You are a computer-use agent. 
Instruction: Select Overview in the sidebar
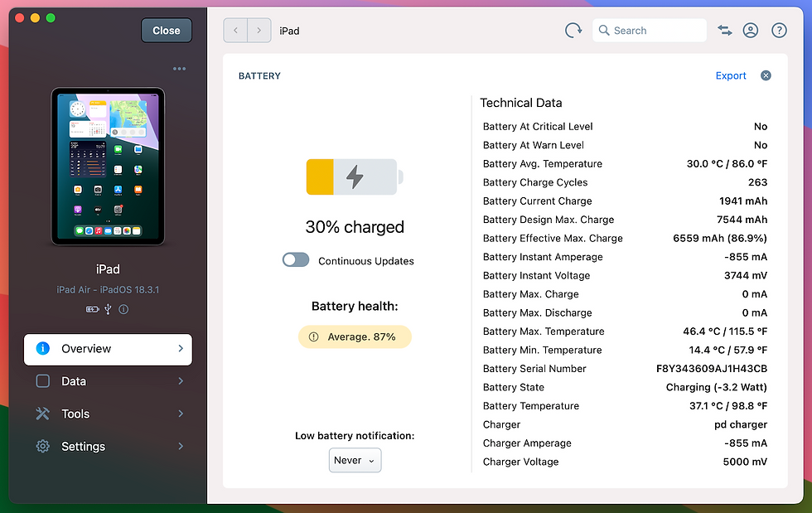coord(108,349)
